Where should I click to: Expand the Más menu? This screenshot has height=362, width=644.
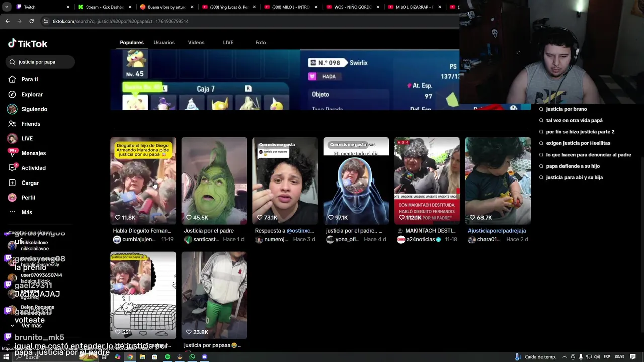20,212
